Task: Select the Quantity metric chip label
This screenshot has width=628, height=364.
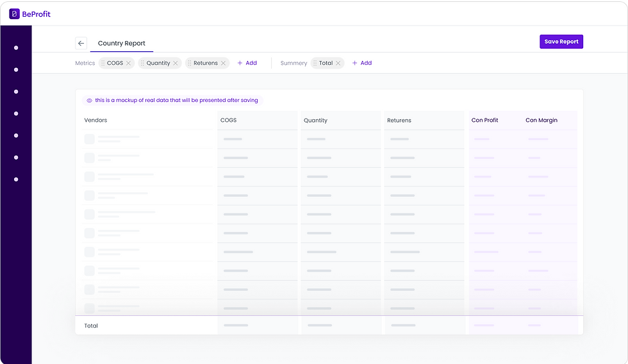Action: coord(158,63)
